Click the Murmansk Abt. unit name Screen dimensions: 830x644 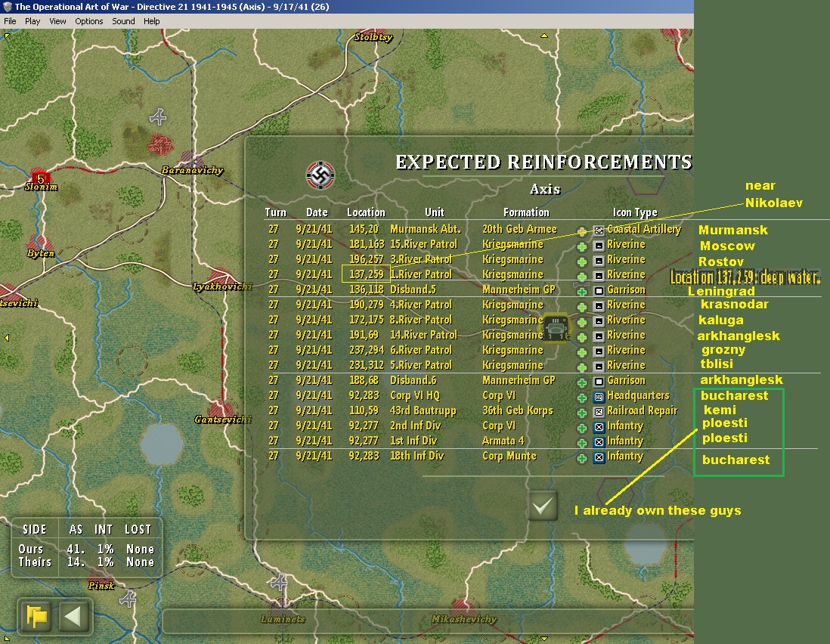pos(426,229)
